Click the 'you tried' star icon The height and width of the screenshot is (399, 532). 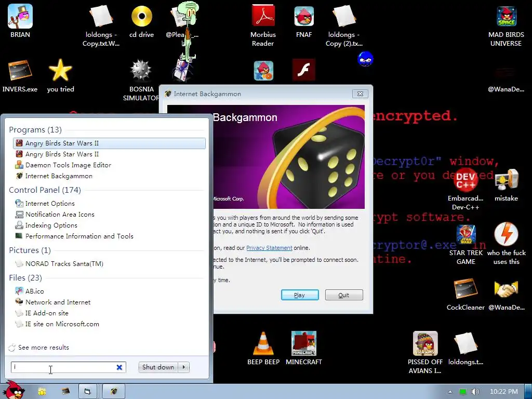point(60,76)
